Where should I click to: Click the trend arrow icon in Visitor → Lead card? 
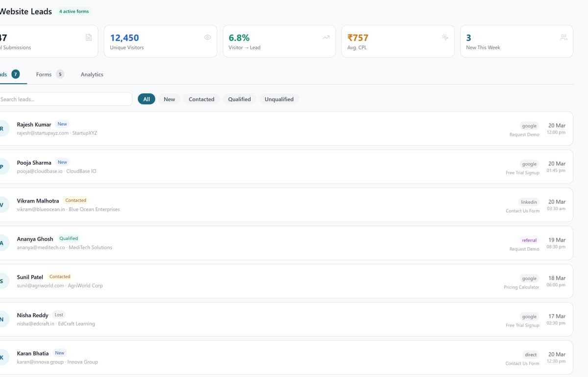click(x=326, y=37)
